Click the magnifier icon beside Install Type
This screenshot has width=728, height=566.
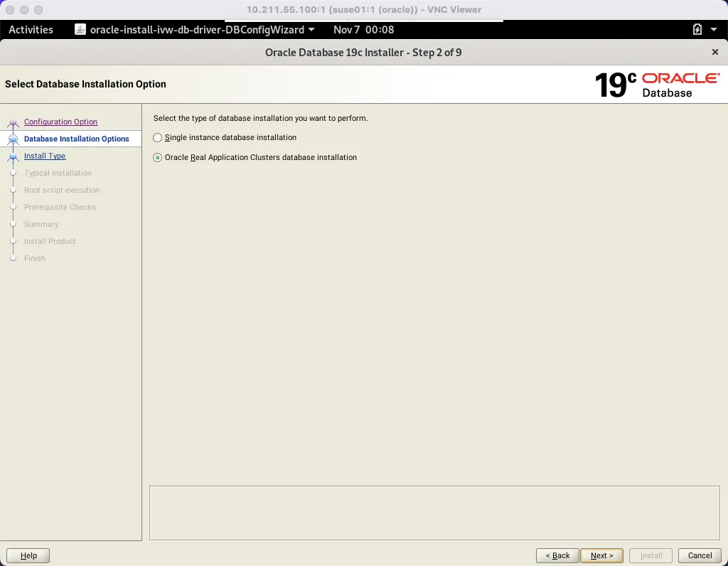coord(13,156)
